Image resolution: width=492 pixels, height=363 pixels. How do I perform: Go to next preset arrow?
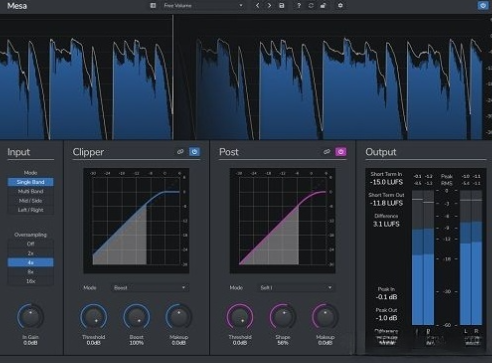pyautogui.click(x=269, y=6)
